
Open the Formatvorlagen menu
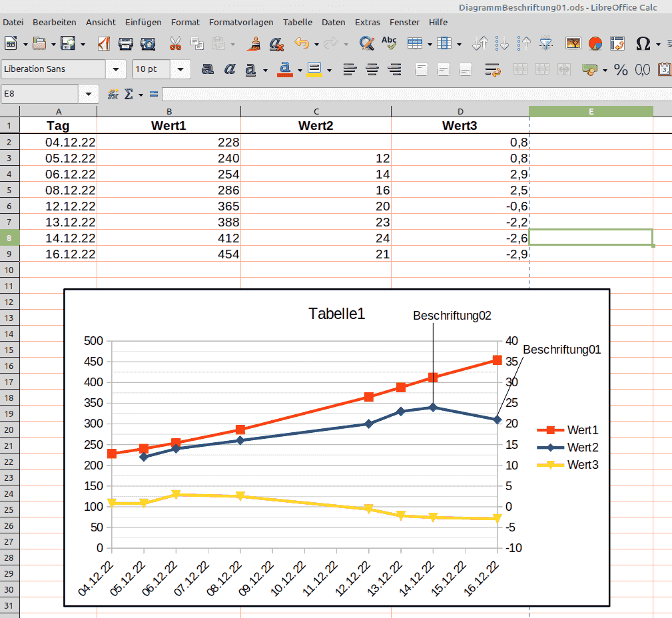(x=241, y=22)
